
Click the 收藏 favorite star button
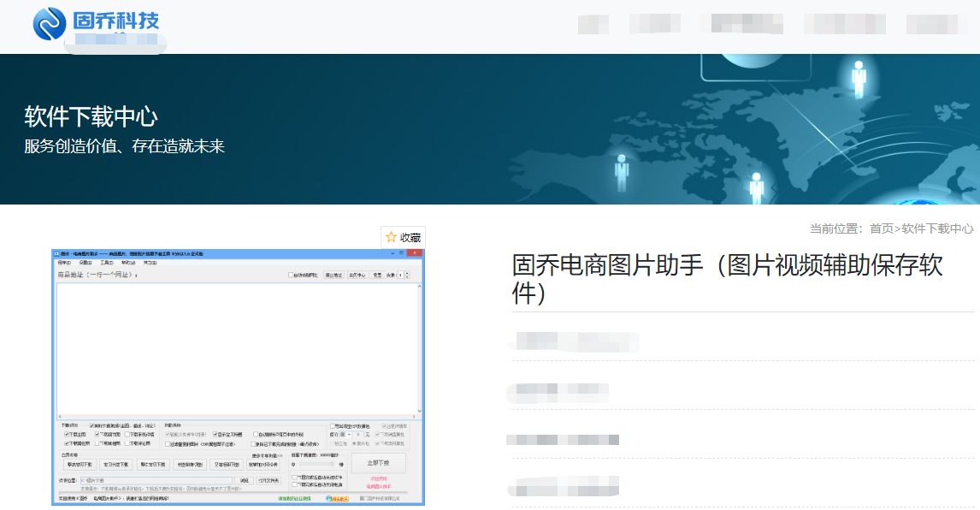point(403,237)
